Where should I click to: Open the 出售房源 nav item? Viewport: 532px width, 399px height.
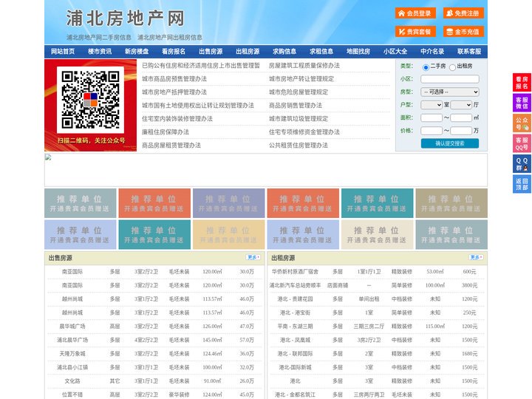click(x=211, y=52)
